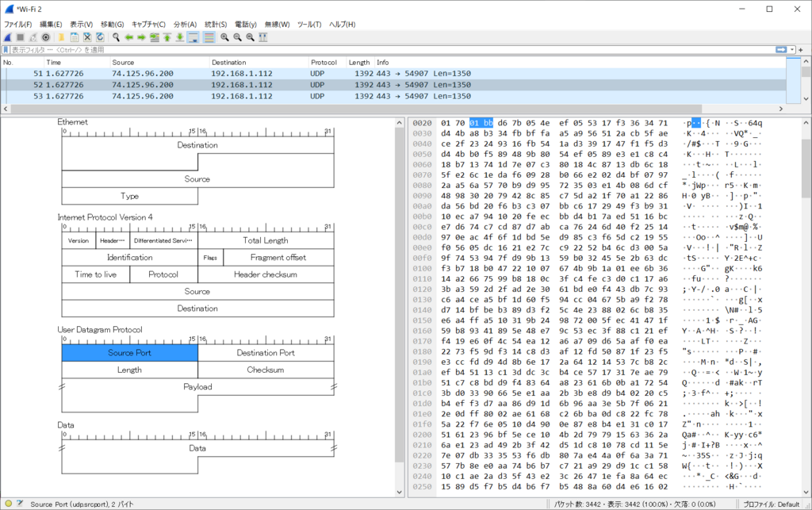
Task: Click the capture options gear icon
Action: (46, 37)
